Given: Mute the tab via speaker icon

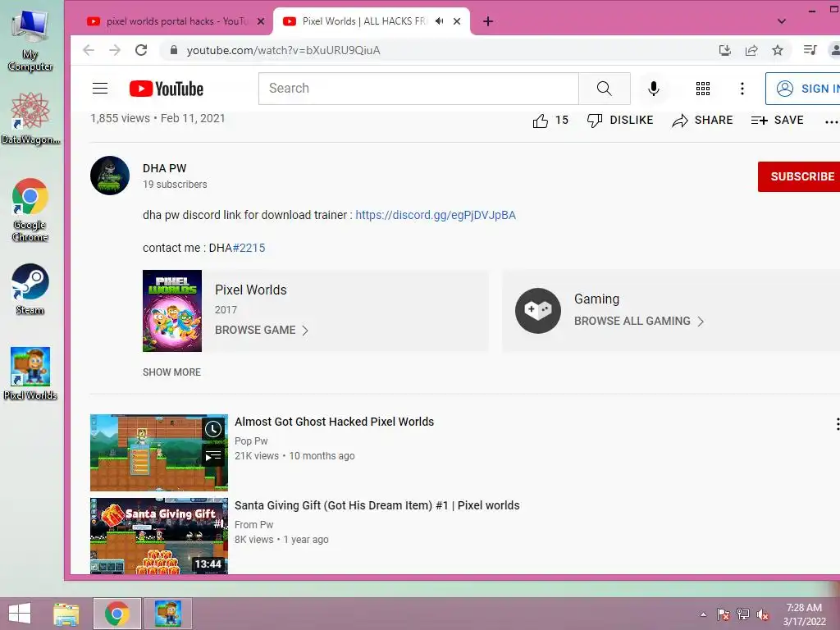Looking at the screenshot, I should [440, 21].
